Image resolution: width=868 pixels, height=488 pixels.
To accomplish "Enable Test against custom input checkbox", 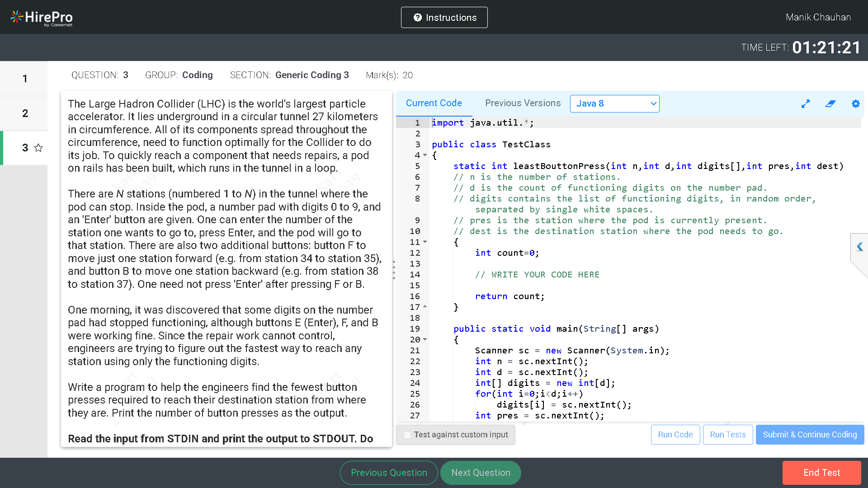I will [x=407, y=435].
